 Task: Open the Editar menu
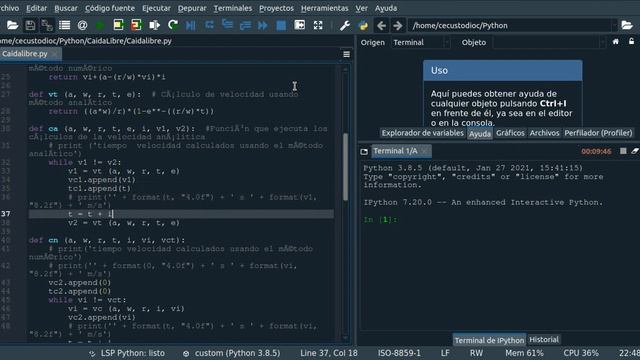[36, 8]
